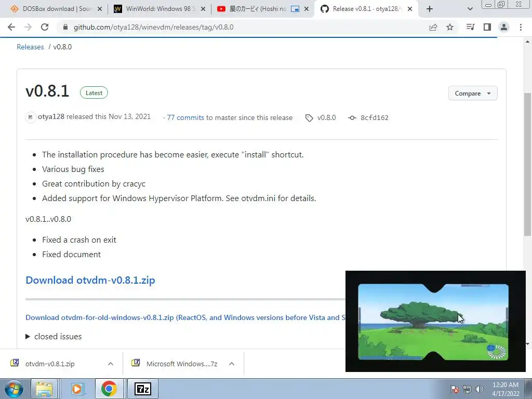This screenshot has width=532, height=399.
Task: Click the Latest badge
Action: click(94, 92)
